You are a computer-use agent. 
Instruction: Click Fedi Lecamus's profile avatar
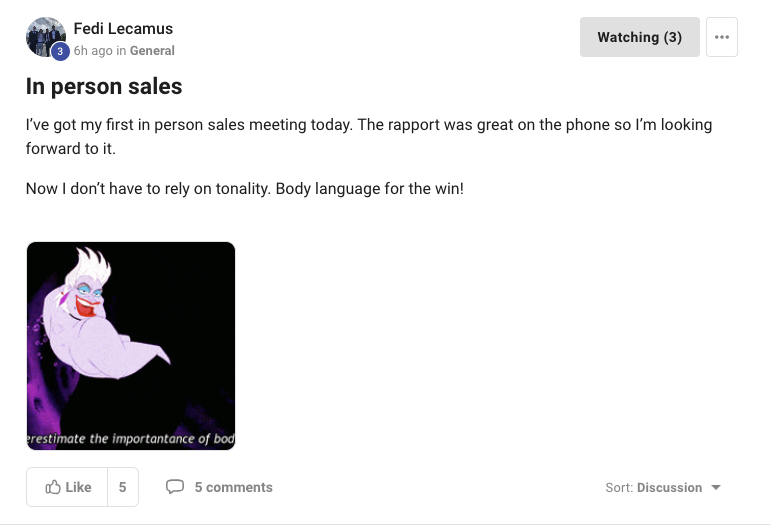44,36
